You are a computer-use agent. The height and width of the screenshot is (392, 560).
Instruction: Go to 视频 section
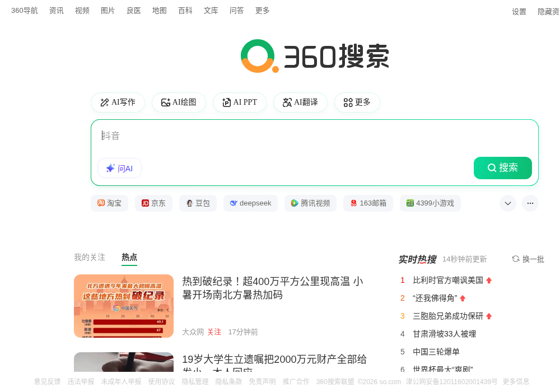82,11
